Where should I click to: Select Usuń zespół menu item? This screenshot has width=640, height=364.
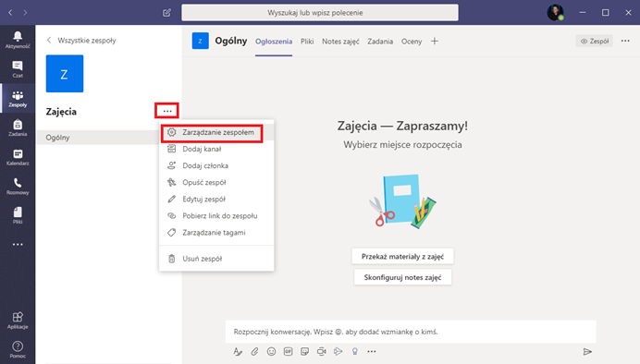point(216,259)
